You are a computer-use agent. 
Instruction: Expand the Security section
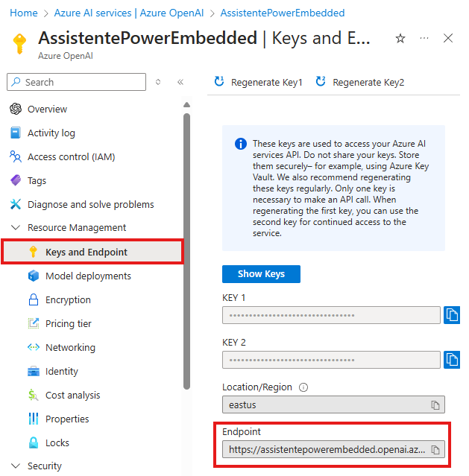[x=16, y=466]
